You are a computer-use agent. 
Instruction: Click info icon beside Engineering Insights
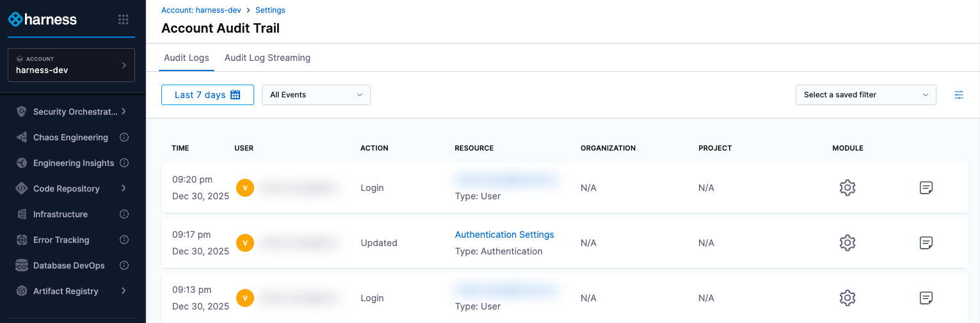(x=125, y=163)
